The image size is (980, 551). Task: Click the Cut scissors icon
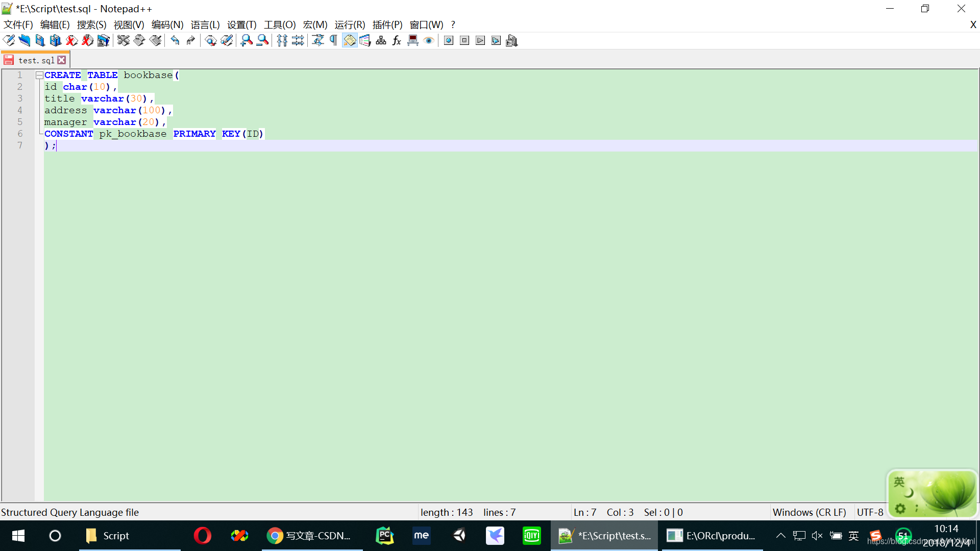tap(123, 41)
